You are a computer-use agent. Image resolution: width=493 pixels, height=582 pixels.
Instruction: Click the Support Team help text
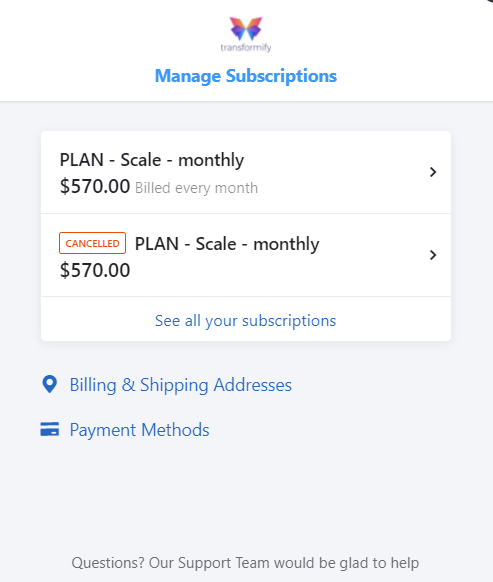(245, 563)
